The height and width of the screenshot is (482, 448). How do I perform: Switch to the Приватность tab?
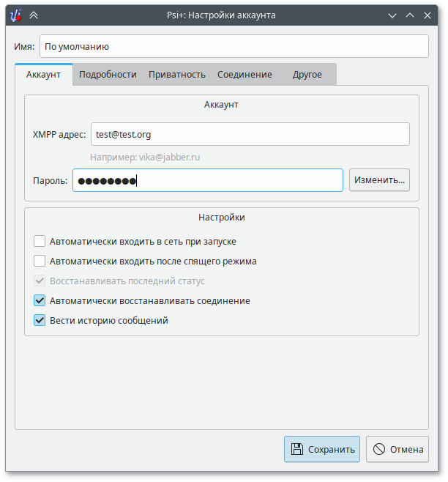click(177, 75)
